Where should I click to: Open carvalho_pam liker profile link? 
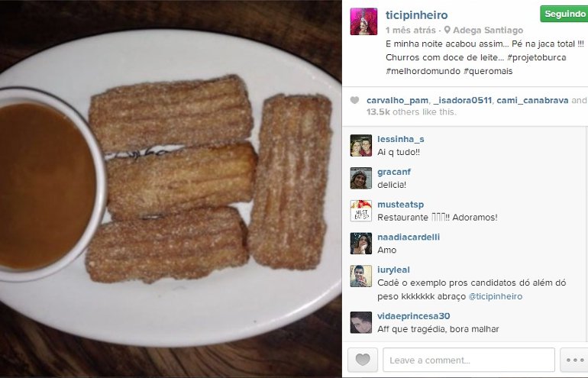(397, 101)
